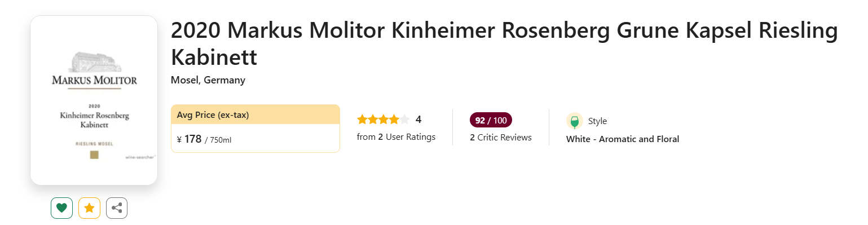
Task: Click the 'Style' label text
Action: tap(598, 121)
